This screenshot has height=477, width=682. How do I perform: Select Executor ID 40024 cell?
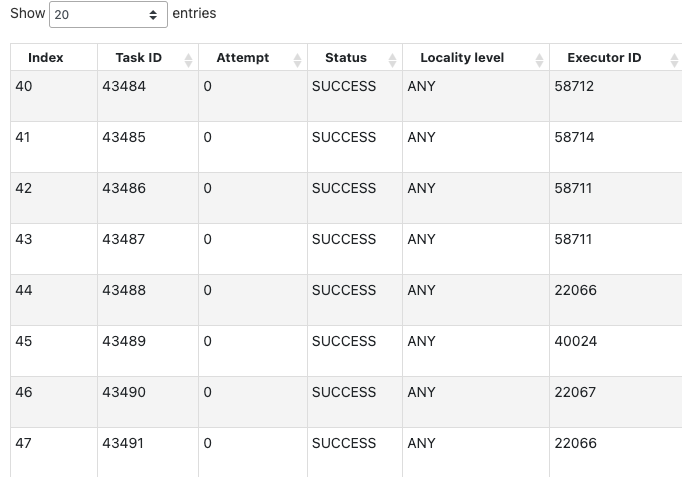click(x=575, y=342)
